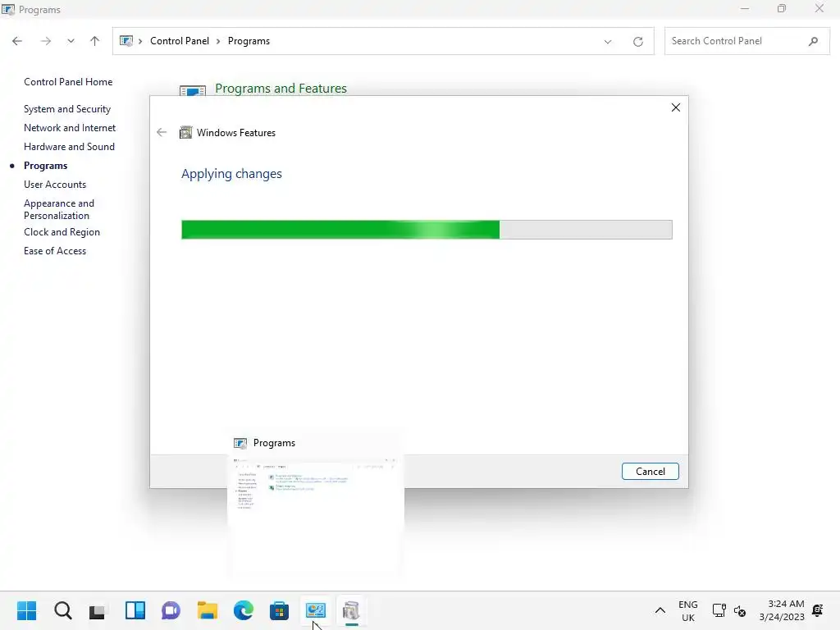Open the Windows Start menu
840x630 pixels.
(27, 610)
